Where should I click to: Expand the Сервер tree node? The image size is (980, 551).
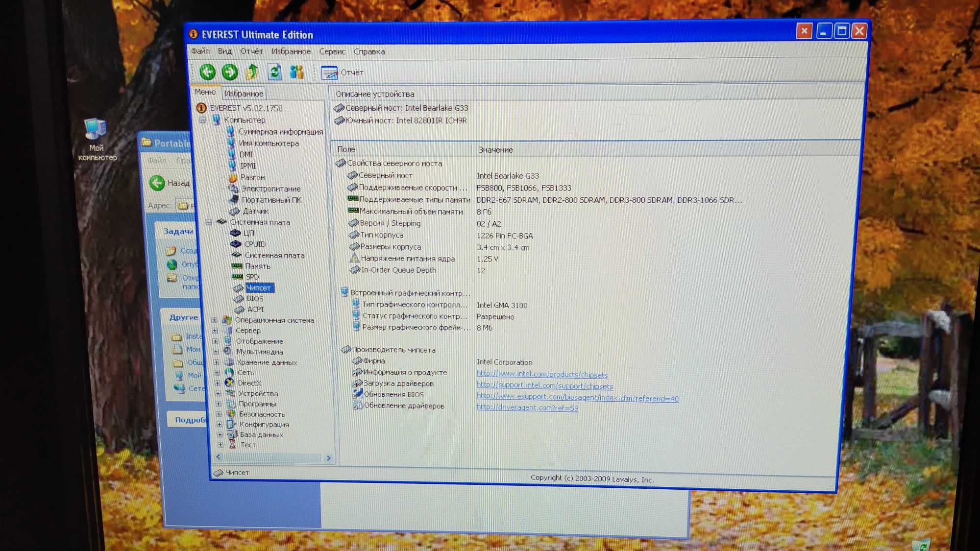point(215,331)
